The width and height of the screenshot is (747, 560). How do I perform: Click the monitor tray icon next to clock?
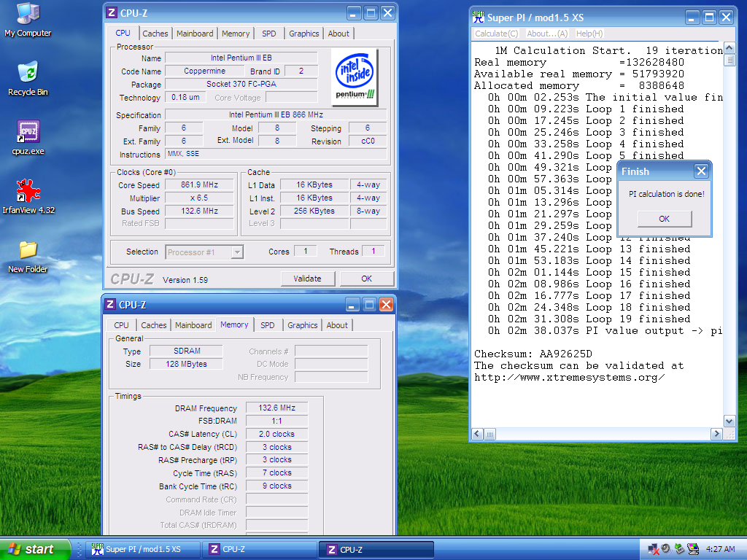[x=693, y=549]
